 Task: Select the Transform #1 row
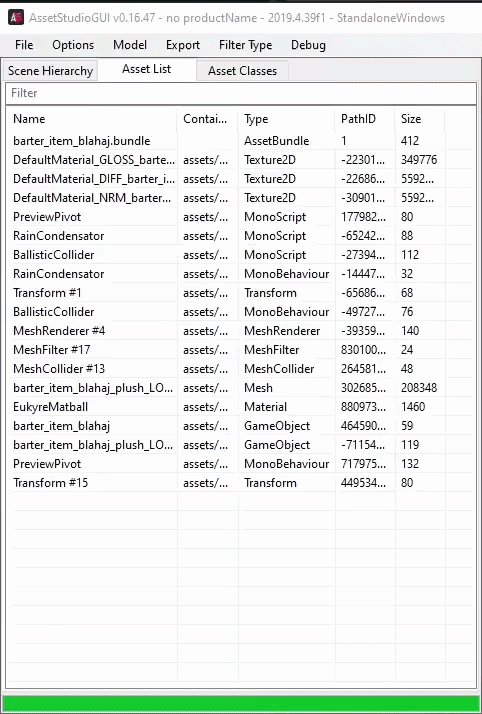(x=239, y=293)
